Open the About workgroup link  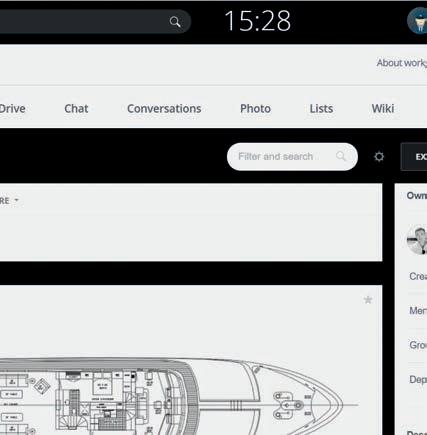402,63
